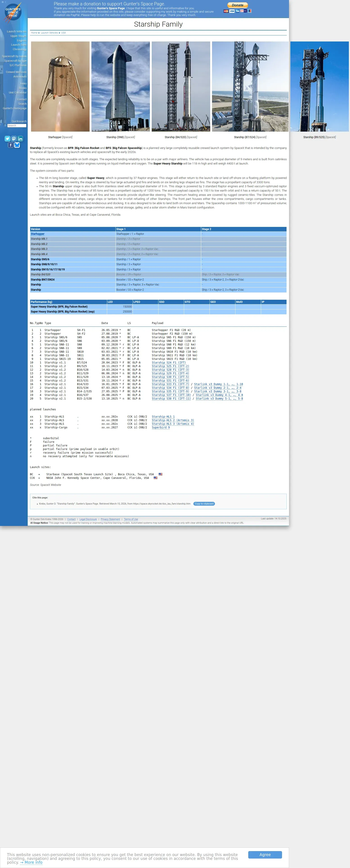Open the Starship S28 F1 (IFT-3) payload link
Screen dimensions: 350x868
coord(170,370)
